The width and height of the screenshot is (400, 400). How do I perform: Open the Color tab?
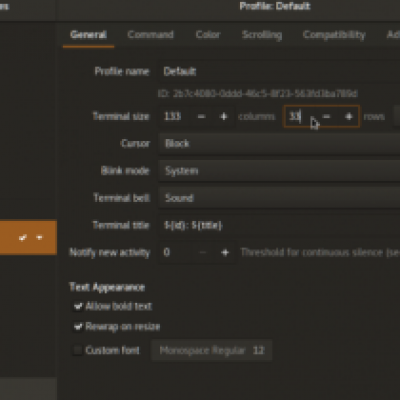coord(208,35)
